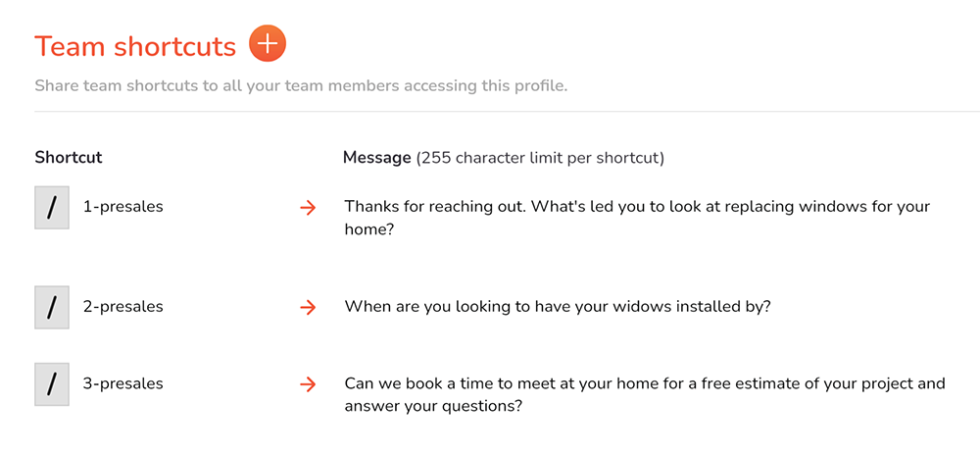Select the 1-presales shortcut name
980x455 pixels.
tap(123, 207)
